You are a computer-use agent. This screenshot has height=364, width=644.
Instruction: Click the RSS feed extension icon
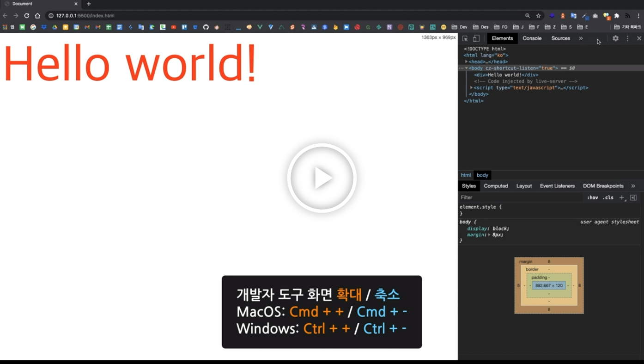tap(627, 16)
